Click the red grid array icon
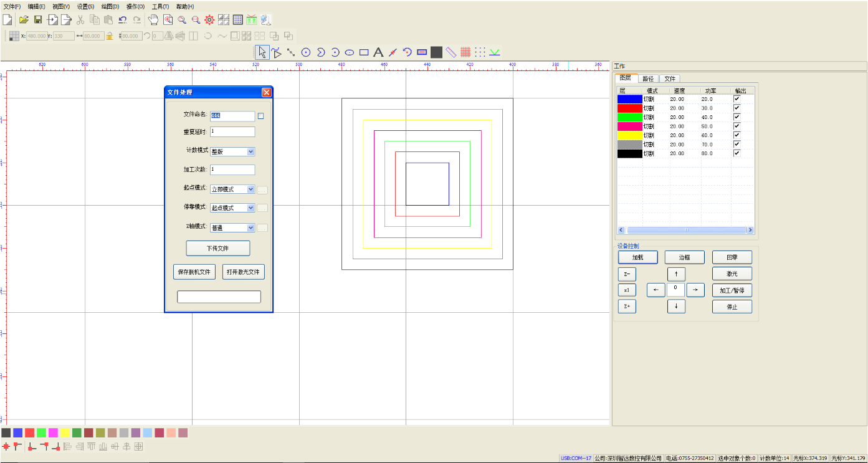 pos(465,52)
